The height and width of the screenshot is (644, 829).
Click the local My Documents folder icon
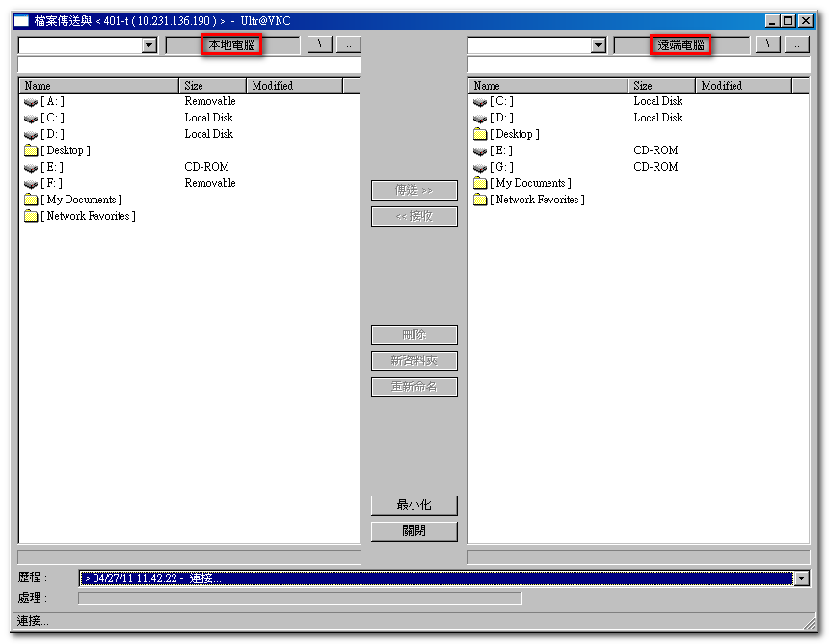[x=31, y=200]
